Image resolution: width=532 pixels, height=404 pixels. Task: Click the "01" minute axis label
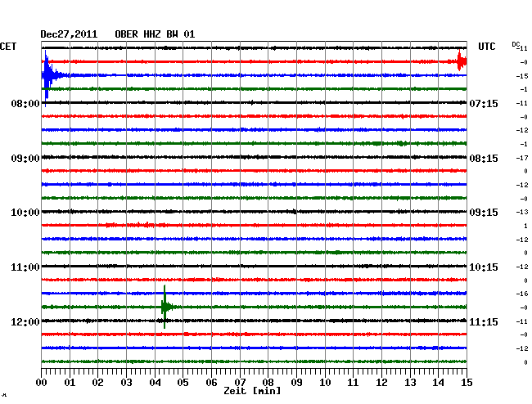[70, 382]
